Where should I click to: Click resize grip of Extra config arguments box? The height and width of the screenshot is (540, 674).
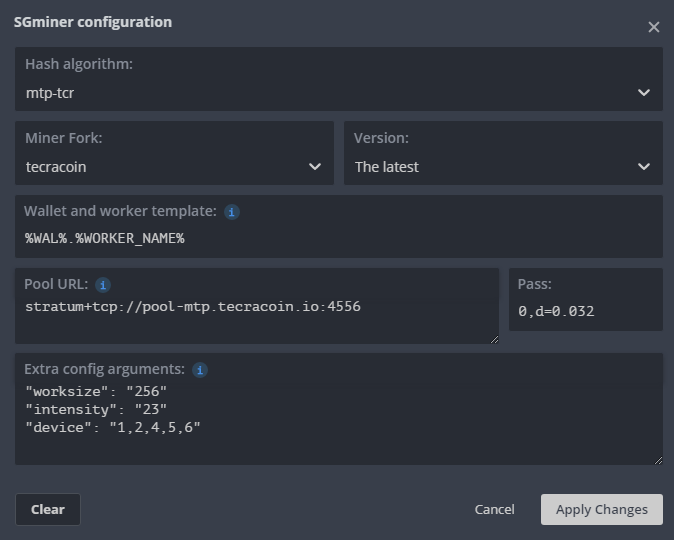657,460
